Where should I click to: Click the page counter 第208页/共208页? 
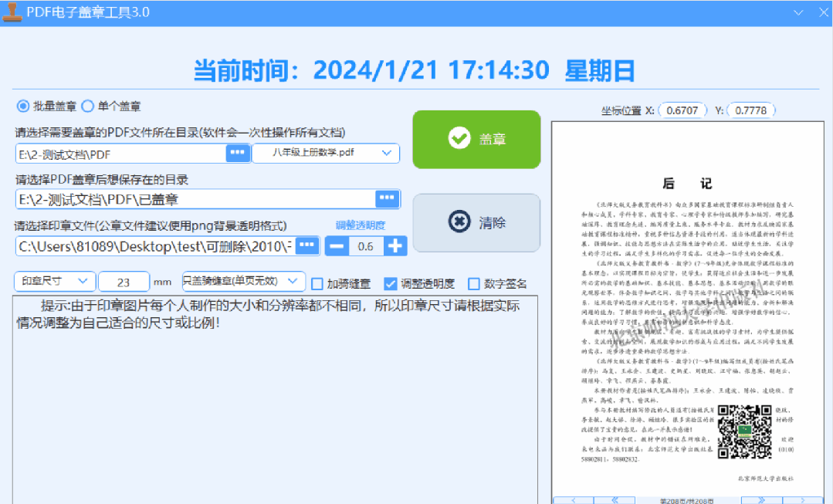click(x=687, y=501)
